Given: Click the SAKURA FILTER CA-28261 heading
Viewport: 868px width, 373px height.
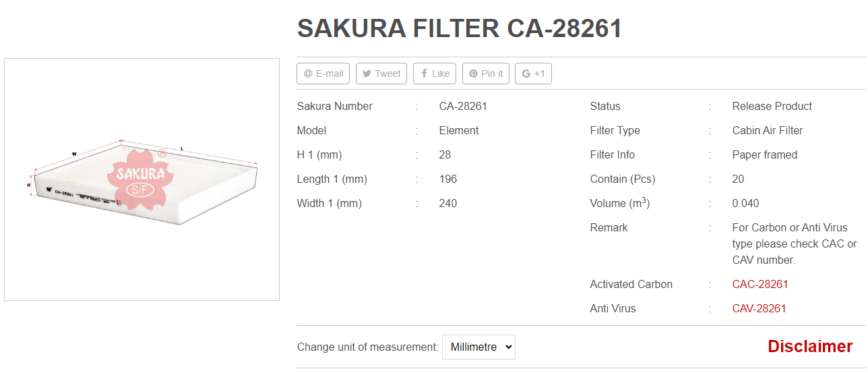Looking at the screenshot, I should point(460,28).
